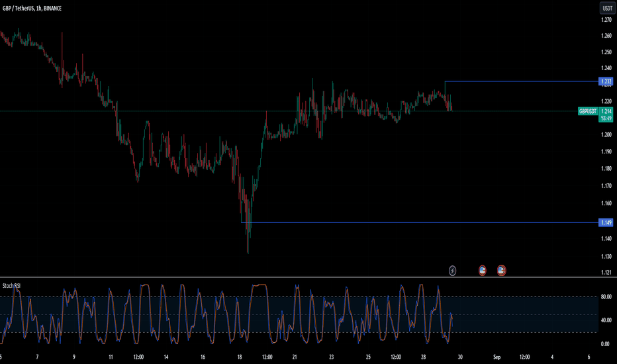
Task: Click the 1.170 price axis label
Action: coord(606,186)
